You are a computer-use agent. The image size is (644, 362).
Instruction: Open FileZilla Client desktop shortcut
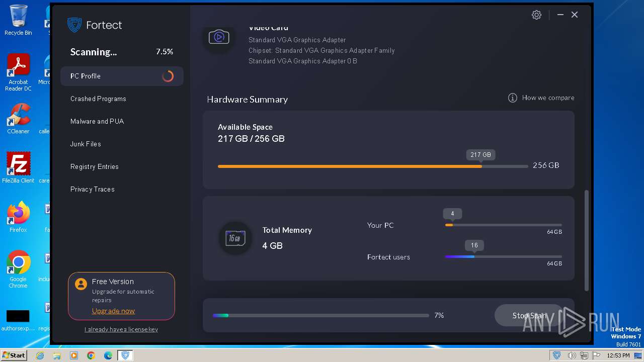click(x=18, y=167)
